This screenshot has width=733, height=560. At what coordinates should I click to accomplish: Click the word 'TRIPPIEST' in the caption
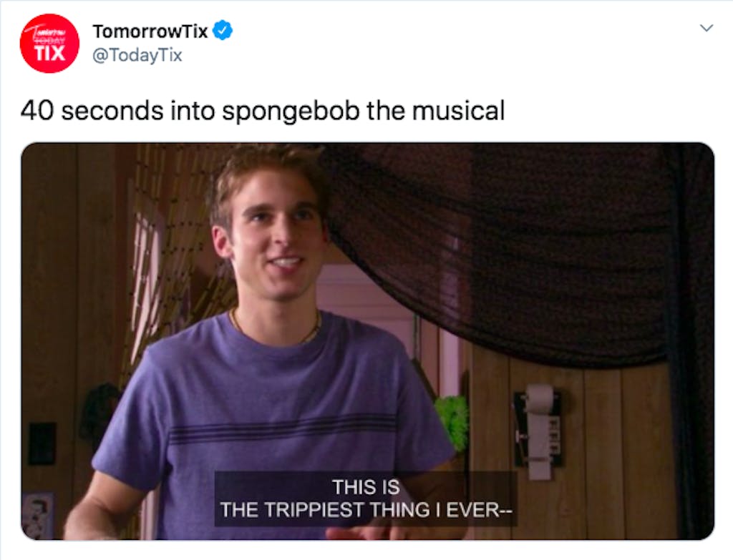[314, 509]
